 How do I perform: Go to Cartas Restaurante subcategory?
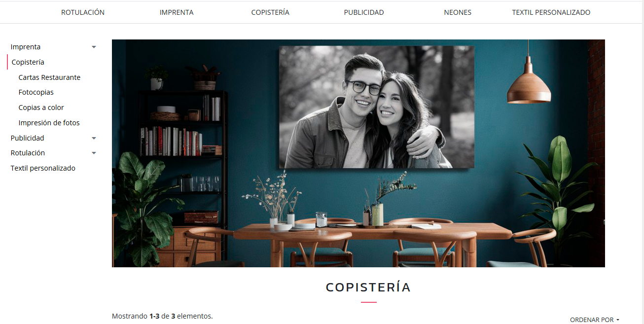pos(49,77)
